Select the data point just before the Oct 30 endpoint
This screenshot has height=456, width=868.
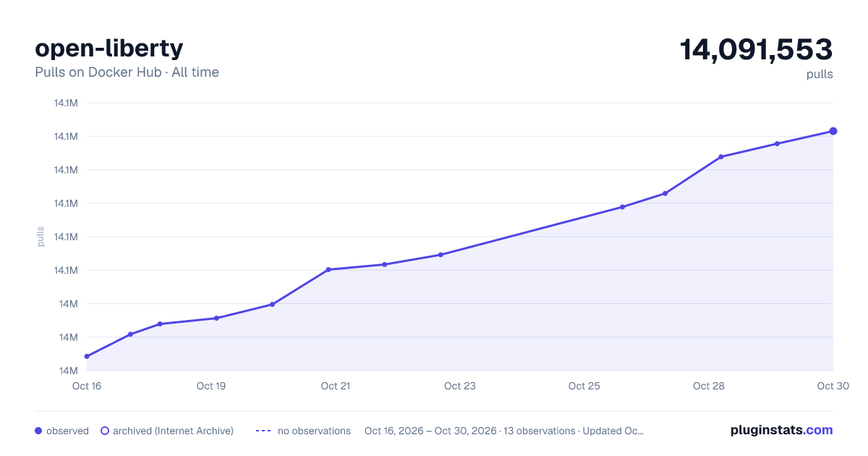pos(777,143)
